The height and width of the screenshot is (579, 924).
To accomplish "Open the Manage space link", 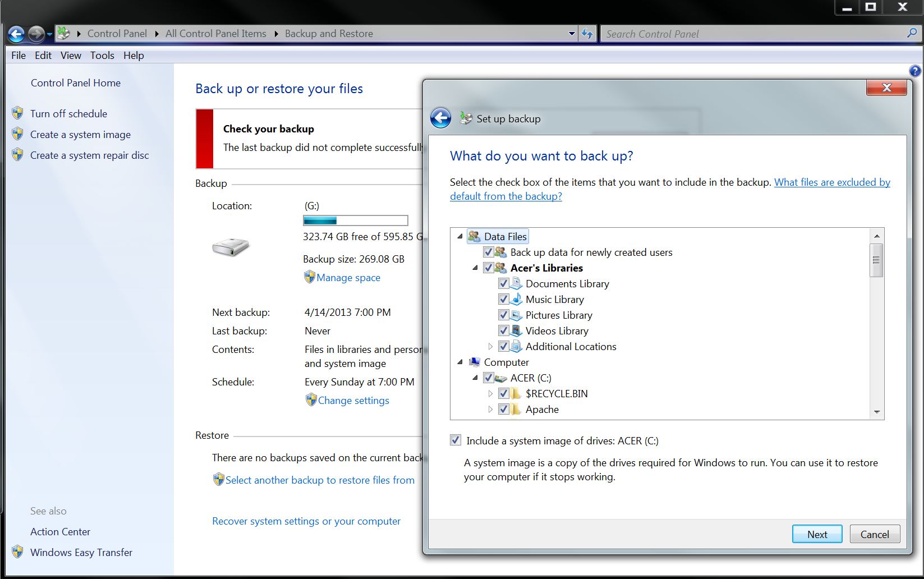I will click(x=348, y=277).
